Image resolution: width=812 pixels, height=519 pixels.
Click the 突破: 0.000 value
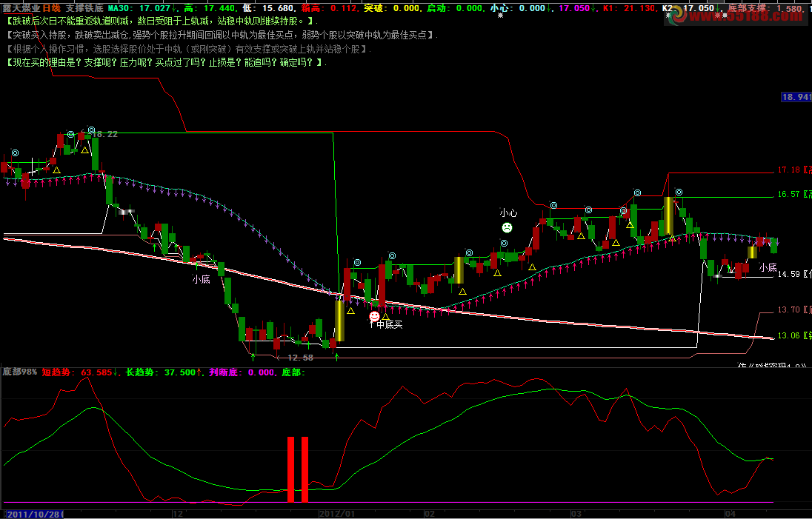point(392,8)
